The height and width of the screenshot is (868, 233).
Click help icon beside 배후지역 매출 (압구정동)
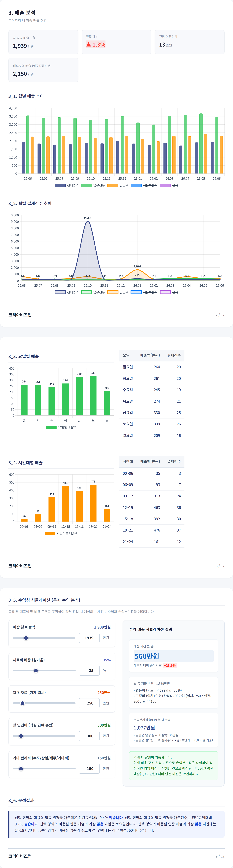[50, 66]
